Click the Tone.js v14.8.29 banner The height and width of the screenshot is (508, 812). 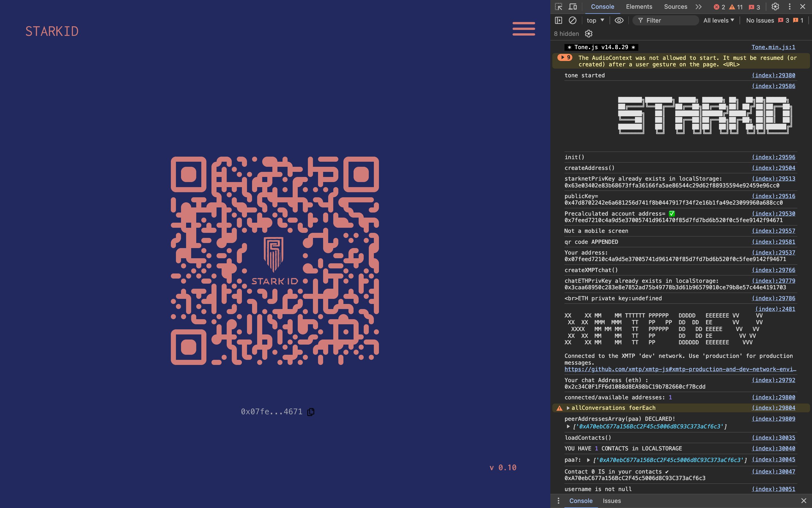pyautogui.click(x=601, y=47)
